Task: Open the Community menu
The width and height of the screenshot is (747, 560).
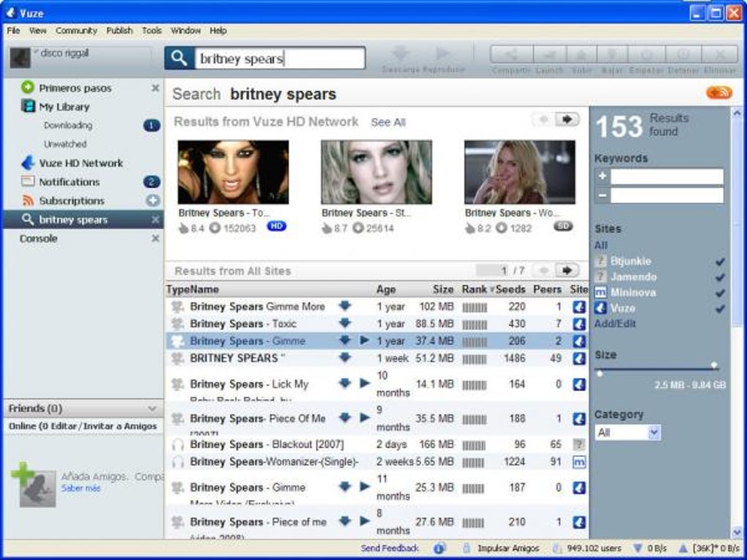Action: [76, 31]
